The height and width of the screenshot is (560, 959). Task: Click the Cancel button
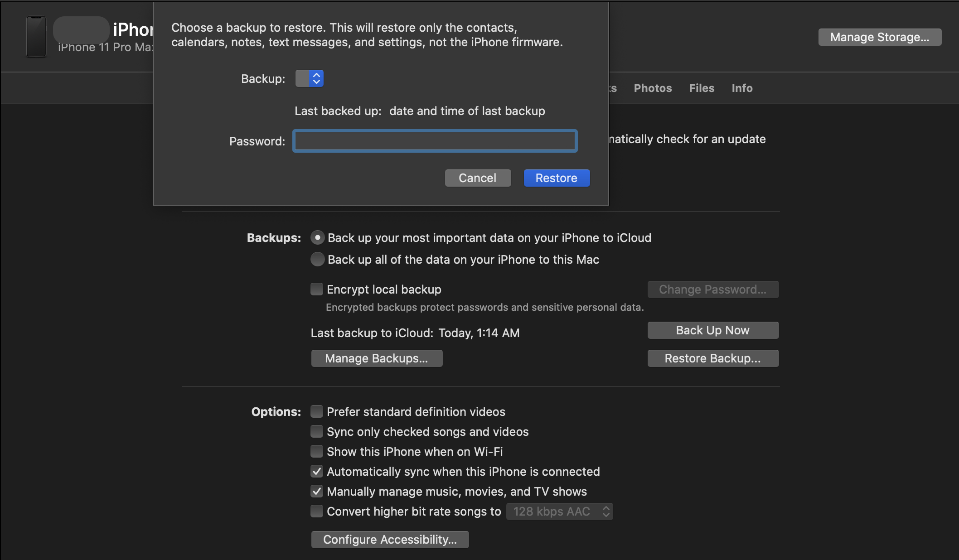[478, 177]
